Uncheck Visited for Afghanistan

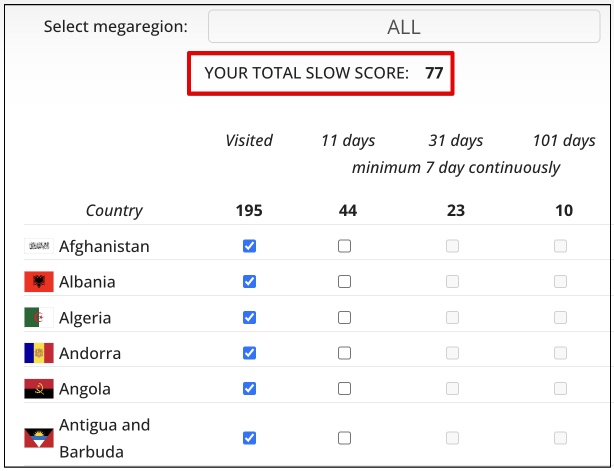pos(250,246)
